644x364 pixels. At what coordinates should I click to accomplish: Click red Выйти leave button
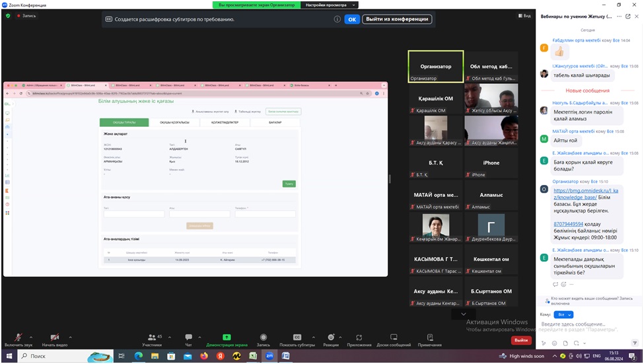pyautogui.click(x=520, y=340)
